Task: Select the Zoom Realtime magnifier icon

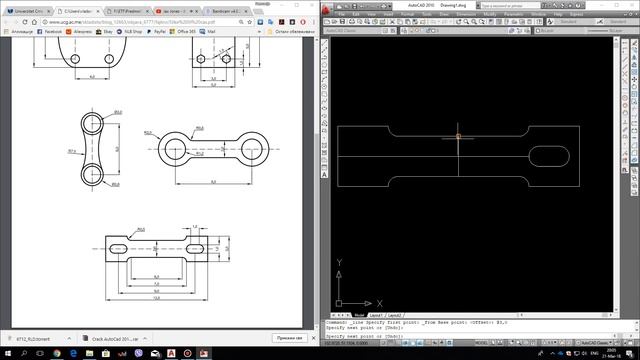Action: [466, 22]
